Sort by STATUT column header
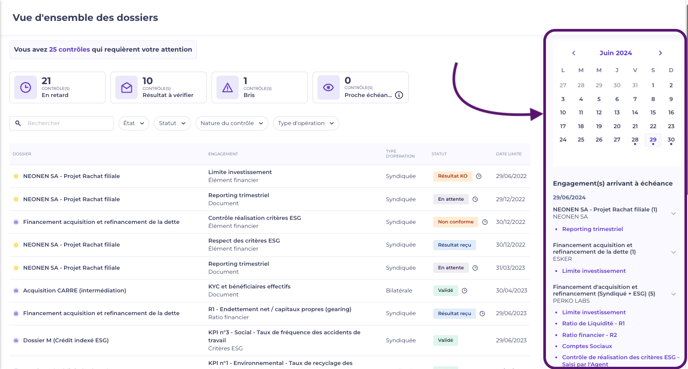The width and height of the screenshot is (688, 369). point(439,154)
